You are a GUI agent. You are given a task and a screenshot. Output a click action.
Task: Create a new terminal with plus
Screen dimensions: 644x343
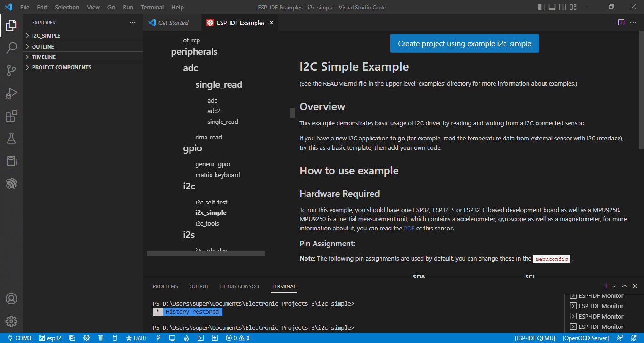pyautogui.click(x=606, y=286)
